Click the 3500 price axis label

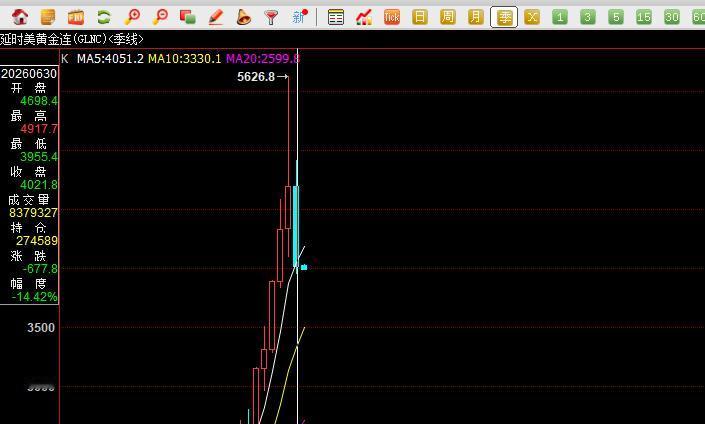[x=41, y=327]
